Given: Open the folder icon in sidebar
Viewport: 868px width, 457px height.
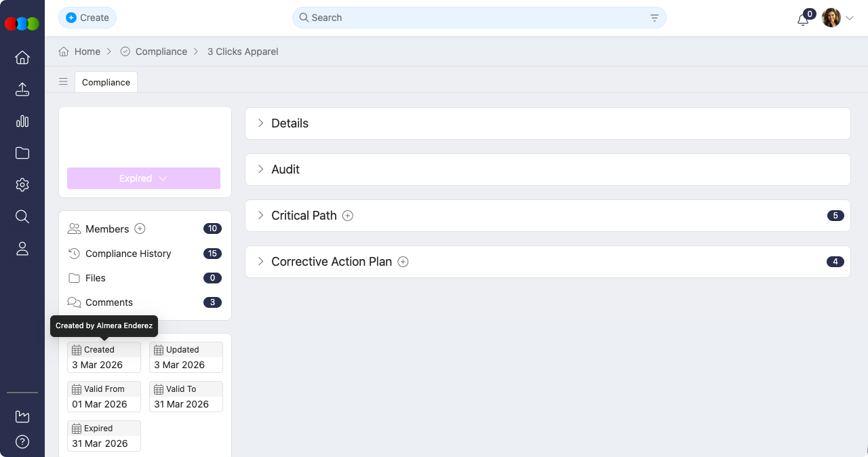Looking at the screenshot, I should (x=22, y=153).
